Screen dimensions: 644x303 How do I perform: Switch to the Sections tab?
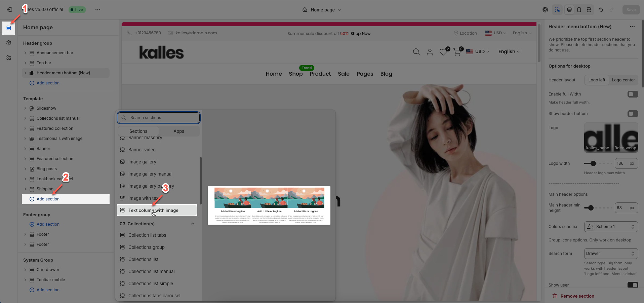pyautogui.click(x=138, y=131)
